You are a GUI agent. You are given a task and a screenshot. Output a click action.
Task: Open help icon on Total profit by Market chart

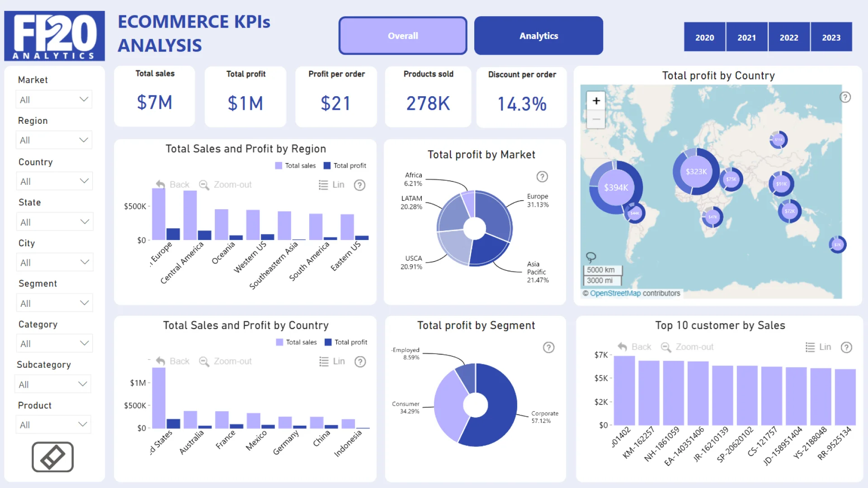[x=542, y=177]
